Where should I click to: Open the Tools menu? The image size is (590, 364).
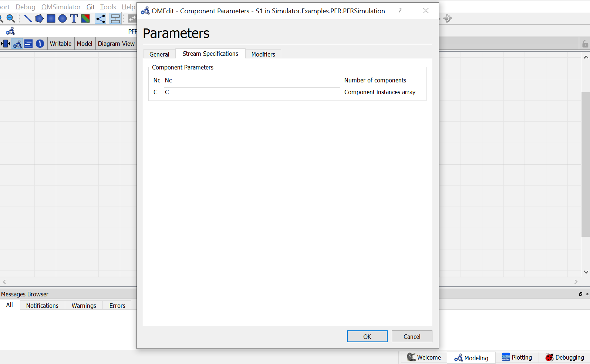point(108,7)
